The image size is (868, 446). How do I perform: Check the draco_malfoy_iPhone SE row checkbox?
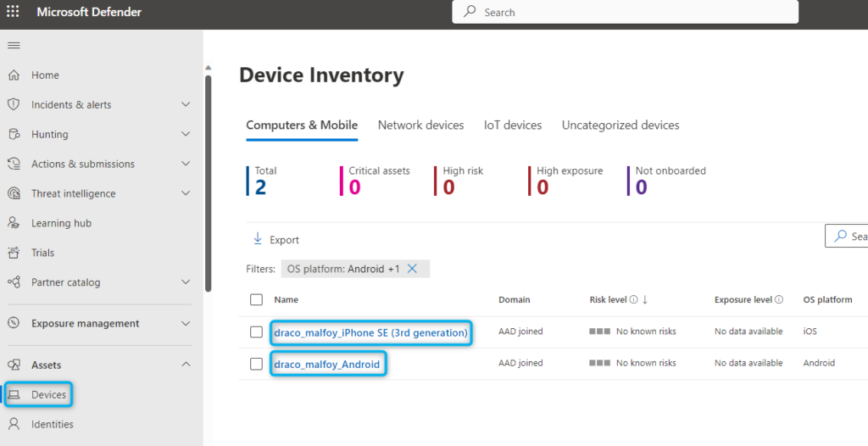(256, 332)
